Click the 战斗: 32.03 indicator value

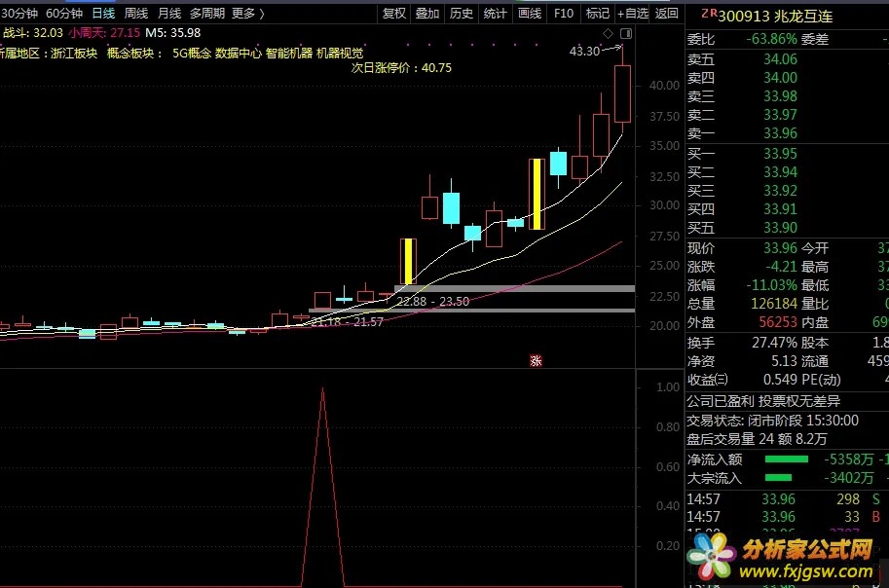[32, 33]
